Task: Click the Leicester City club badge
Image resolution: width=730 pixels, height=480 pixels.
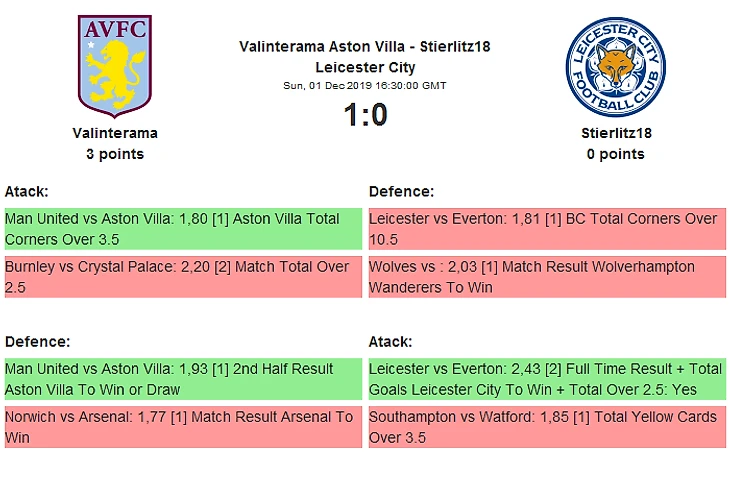Action: 615,67
